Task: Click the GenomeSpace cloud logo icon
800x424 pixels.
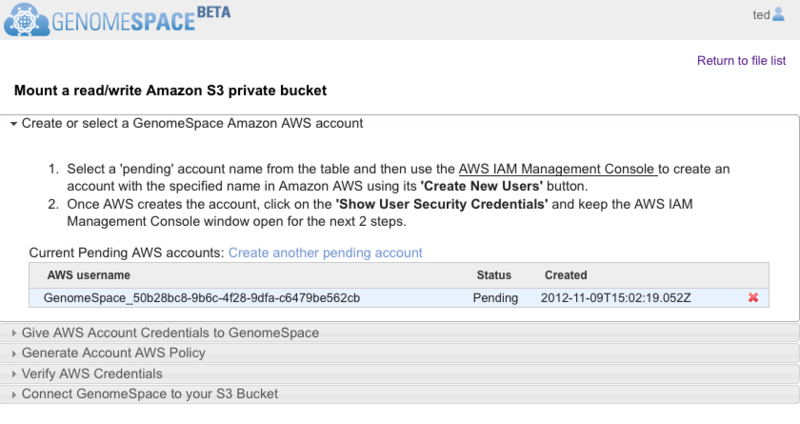Action: click(27, 19)
